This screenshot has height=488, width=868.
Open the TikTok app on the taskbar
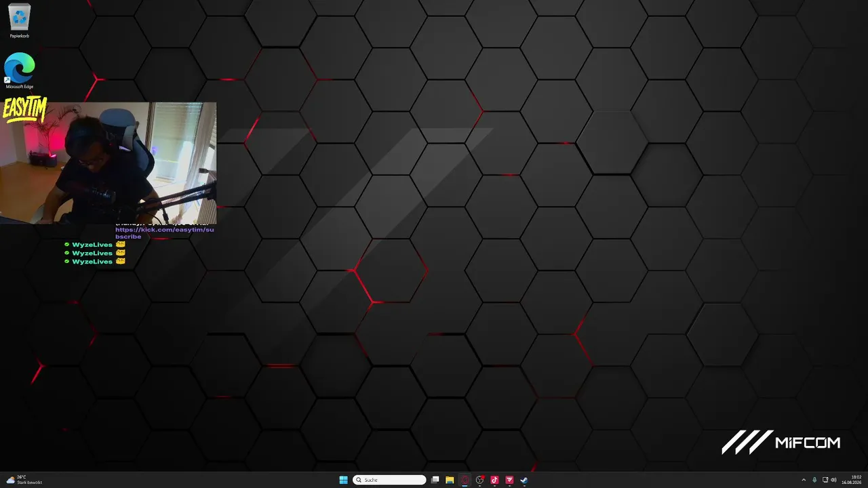pyautogui.click(x=494, y=480)
